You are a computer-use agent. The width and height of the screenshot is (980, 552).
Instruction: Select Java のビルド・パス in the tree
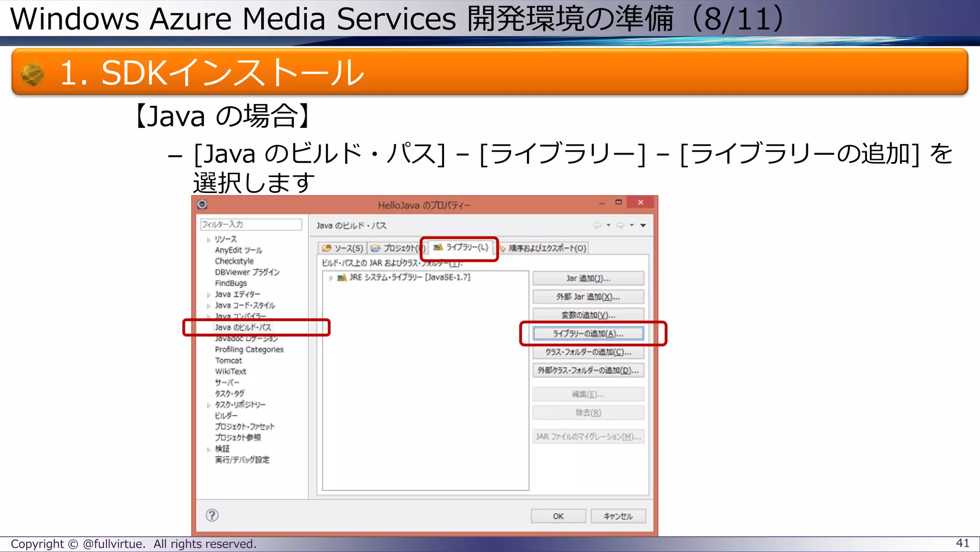click(x=243, y=327)
